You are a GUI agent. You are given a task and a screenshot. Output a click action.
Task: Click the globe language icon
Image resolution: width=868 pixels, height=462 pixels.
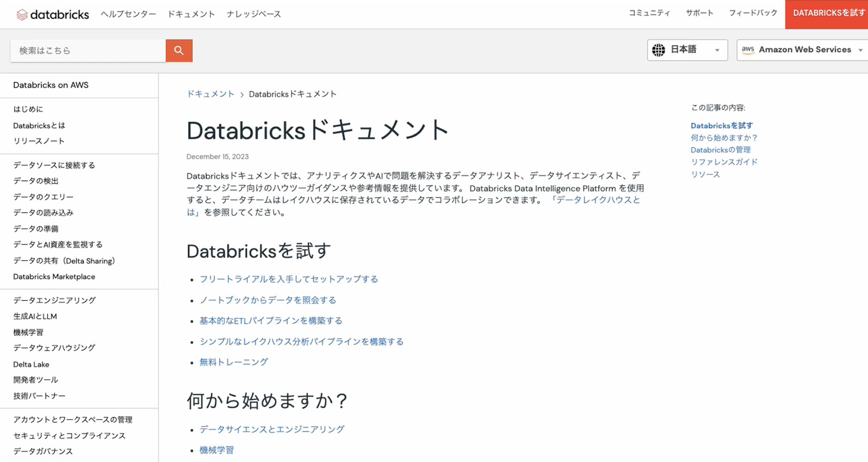(659, 50)
